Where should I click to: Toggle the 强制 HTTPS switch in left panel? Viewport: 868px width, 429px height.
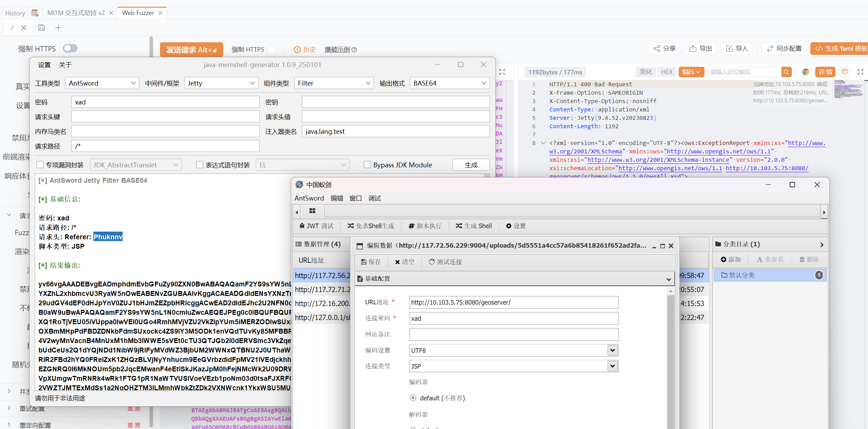coord(70,48)
